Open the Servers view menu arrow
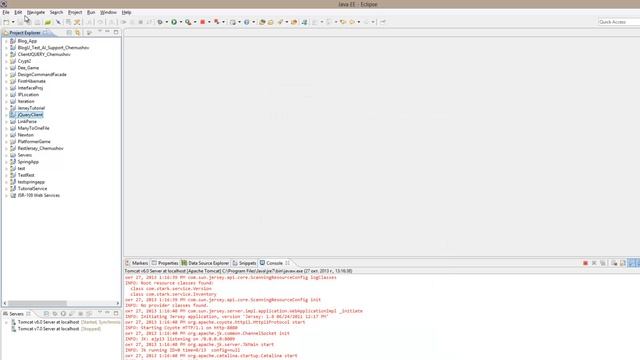The width and height of the screenshot is (640, 360). tap(100, 313)
